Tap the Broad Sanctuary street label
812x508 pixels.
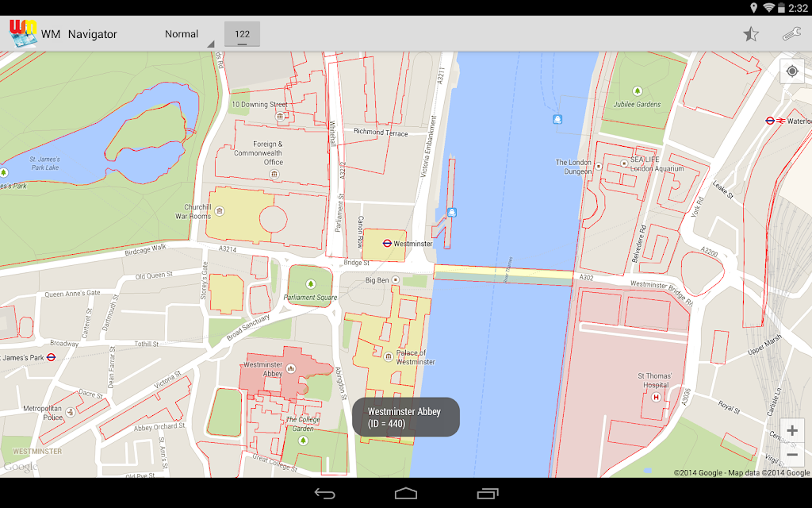248,327
